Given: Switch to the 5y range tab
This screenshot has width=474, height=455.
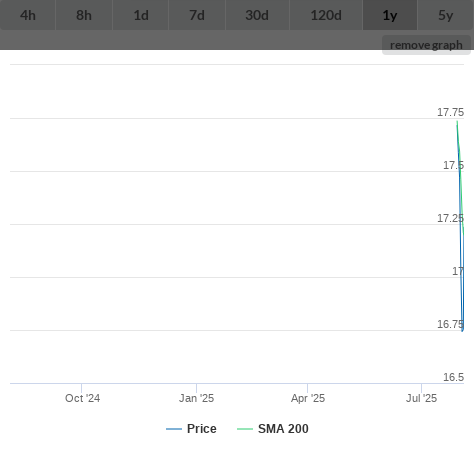Looking at the screenshot, I should [x=446, y=15].
